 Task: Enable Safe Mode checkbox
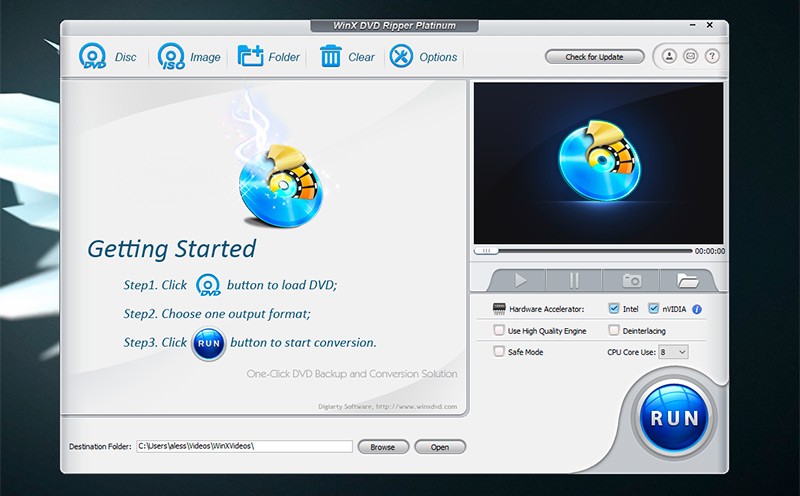click(499, 351)
